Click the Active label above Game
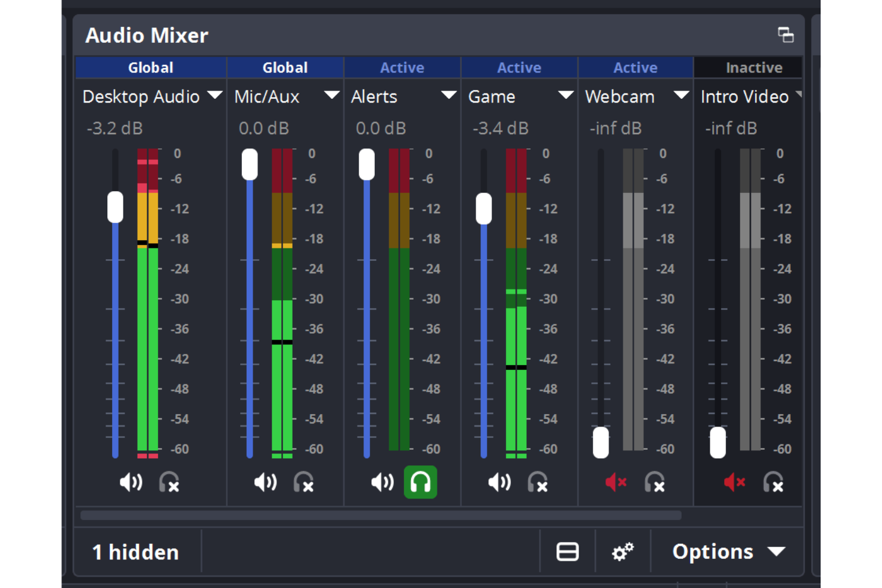The image size is (882, 588). (x=518, y=67)
